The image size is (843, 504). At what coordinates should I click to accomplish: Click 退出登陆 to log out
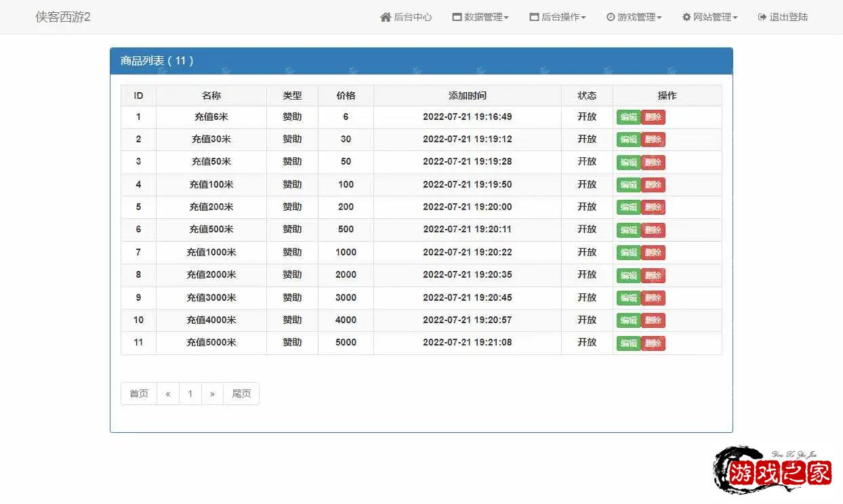tap(783, 17)
